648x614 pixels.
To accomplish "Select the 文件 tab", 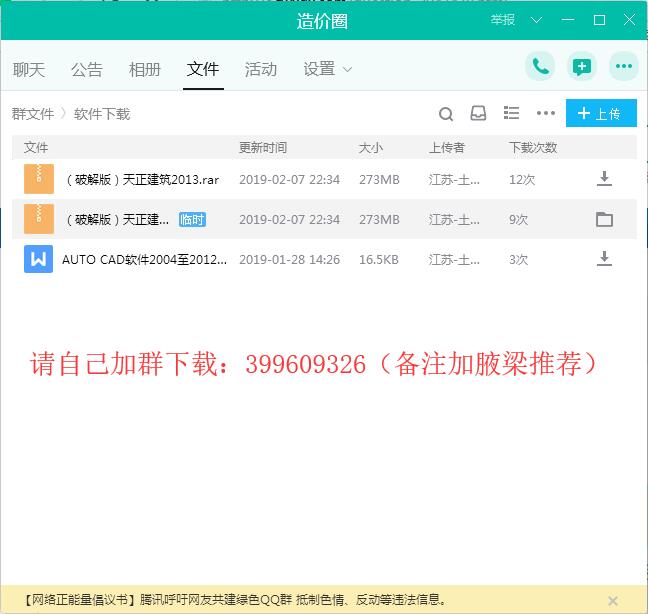I will tap(203, 69).
